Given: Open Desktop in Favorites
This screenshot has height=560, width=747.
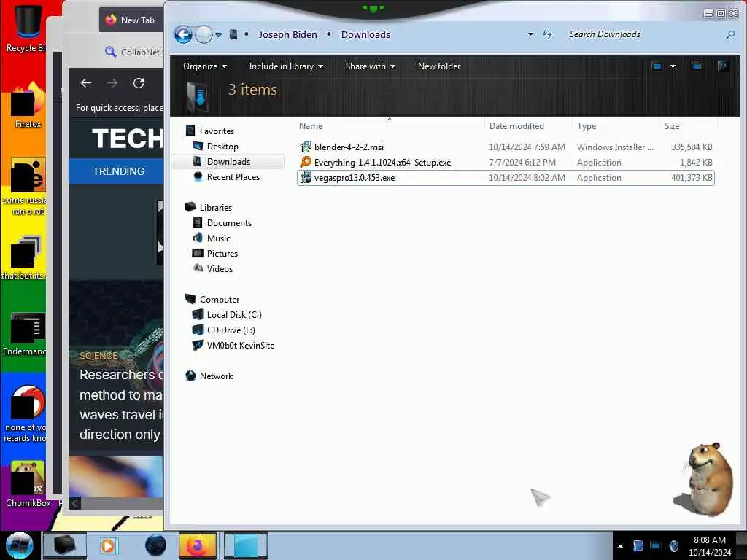Looking at the screenshot, I should pos(222,146).
